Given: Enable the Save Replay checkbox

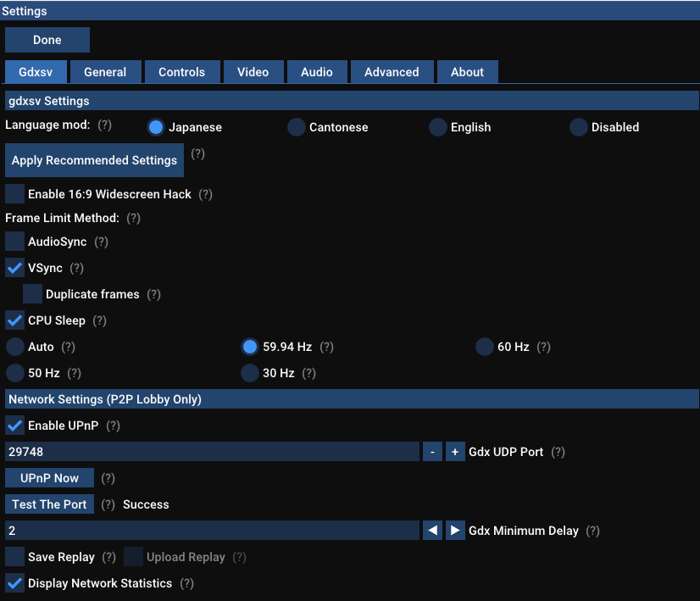Looking at the screenshot, I should coord(15,557).
